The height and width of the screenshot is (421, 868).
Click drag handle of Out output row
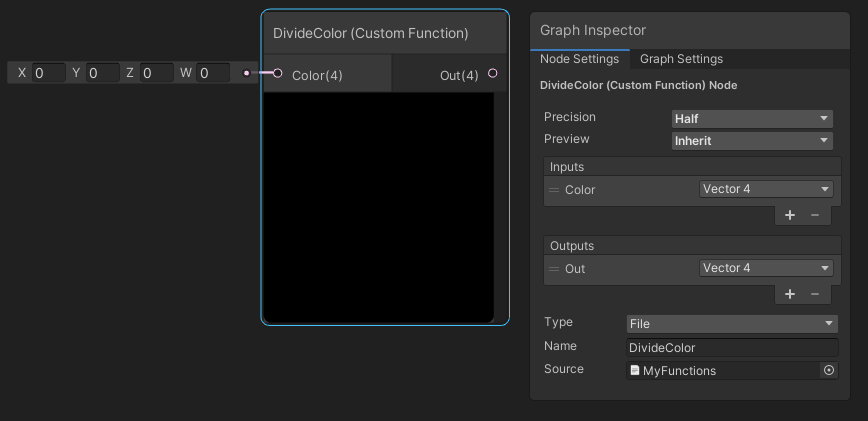(554, 269)
